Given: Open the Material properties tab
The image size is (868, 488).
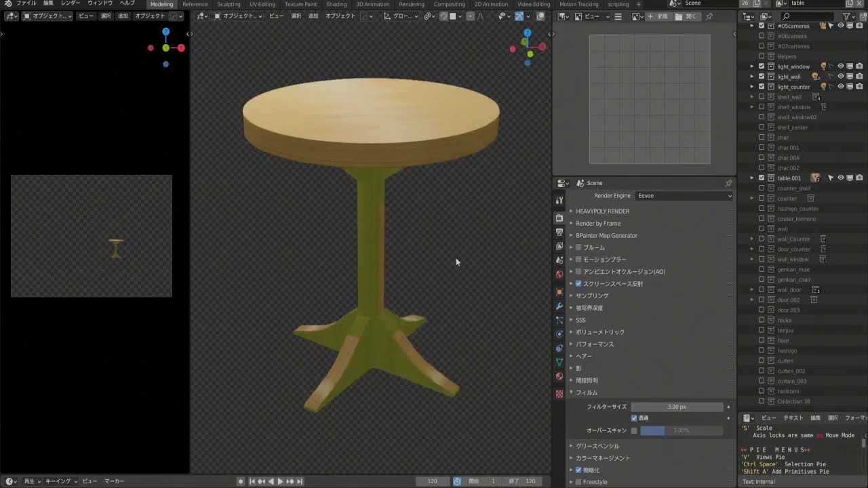Looking at the screenshot, I should [x=559, y=376].
